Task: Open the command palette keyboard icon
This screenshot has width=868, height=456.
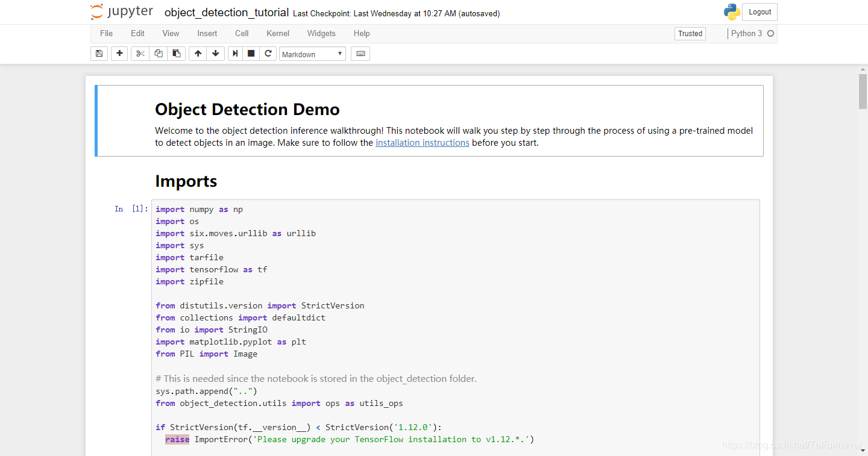Action: (360, 54)
